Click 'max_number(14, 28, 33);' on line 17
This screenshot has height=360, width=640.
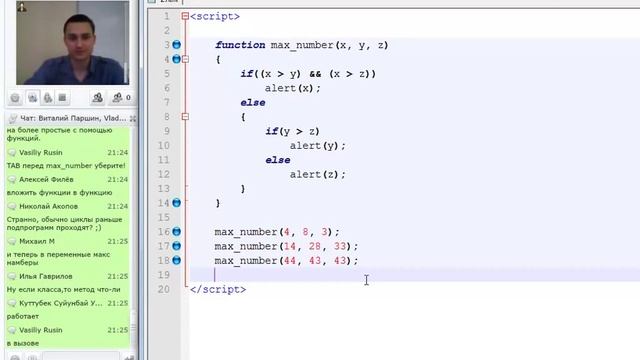pos(286,247)
